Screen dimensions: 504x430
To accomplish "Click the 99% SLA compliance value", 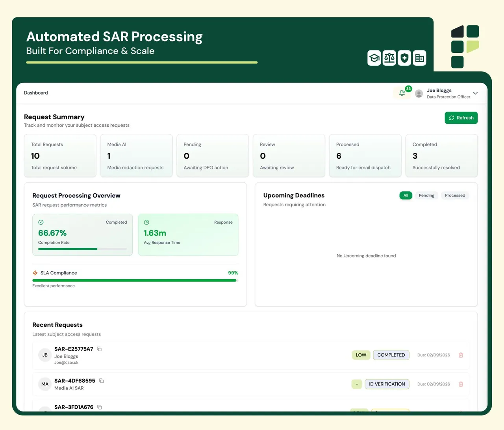I will tap(233, 273).
